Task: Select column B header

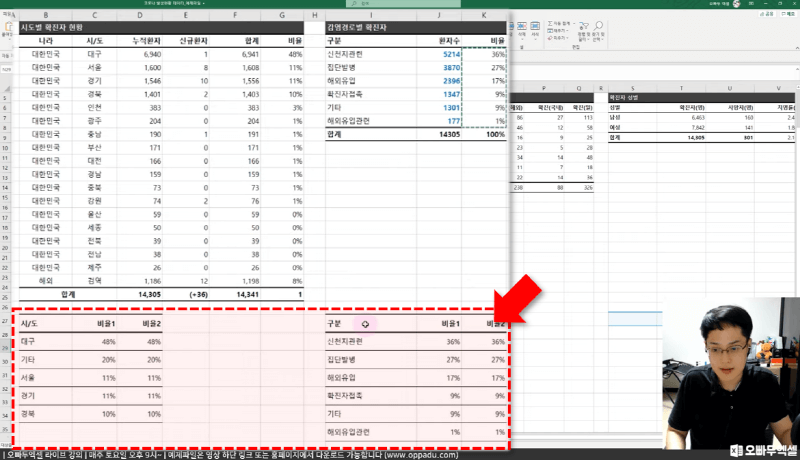Action: pyautogui.click(x=47, y=15)
